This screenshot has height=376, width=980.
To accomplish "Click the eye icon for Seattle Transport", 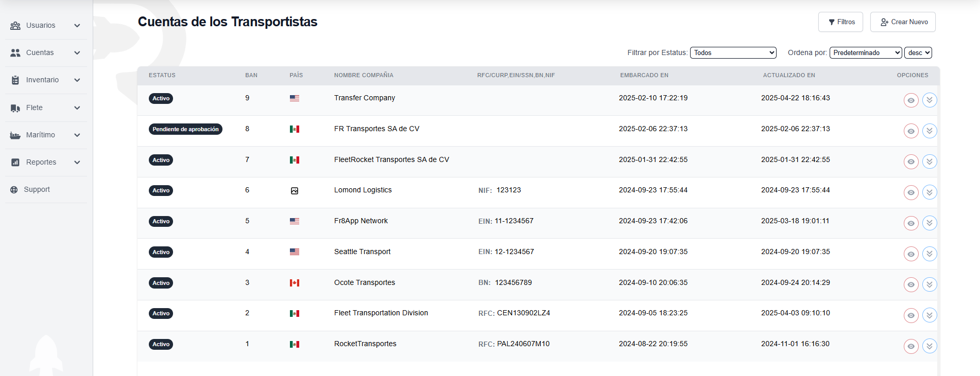I will click(x=911, y=254).
